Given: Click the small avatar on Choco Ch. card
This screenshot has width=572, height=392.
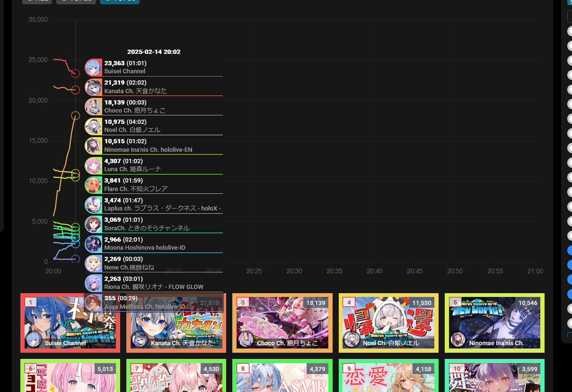Looking at the screenshot, I should pos(245,340).
